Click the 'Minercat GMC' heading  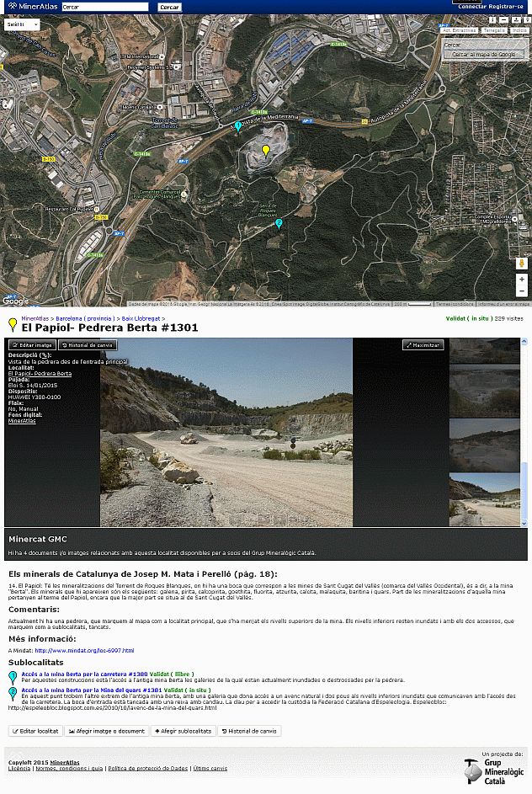37,539
